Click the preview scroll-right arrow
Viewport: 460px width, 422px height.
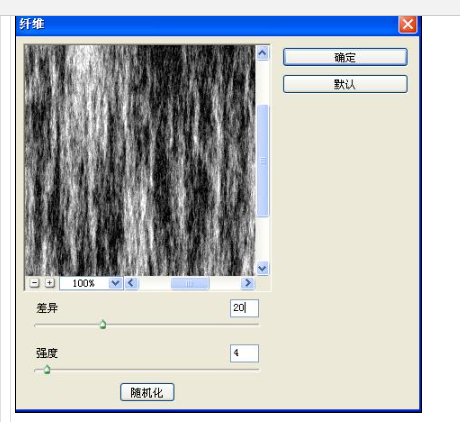(248, 283)
